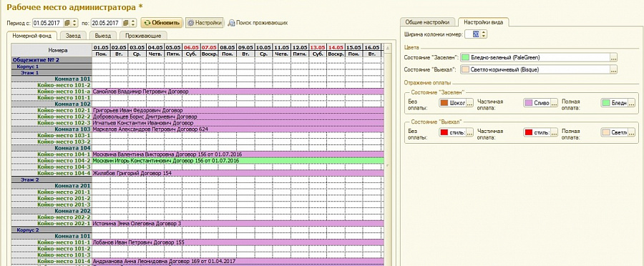
Task: Click the Обновить refresh button
Action: [162, 23]
